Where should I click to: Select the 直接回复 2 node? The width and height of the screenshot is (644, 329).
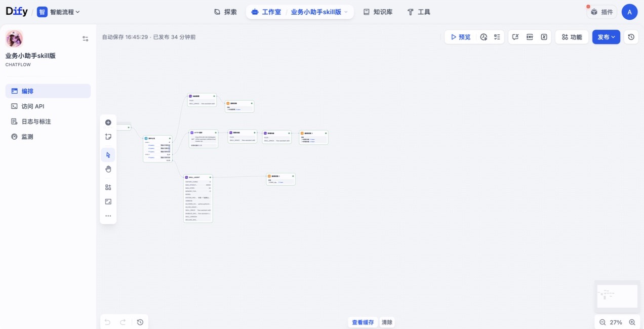(280, 179)
